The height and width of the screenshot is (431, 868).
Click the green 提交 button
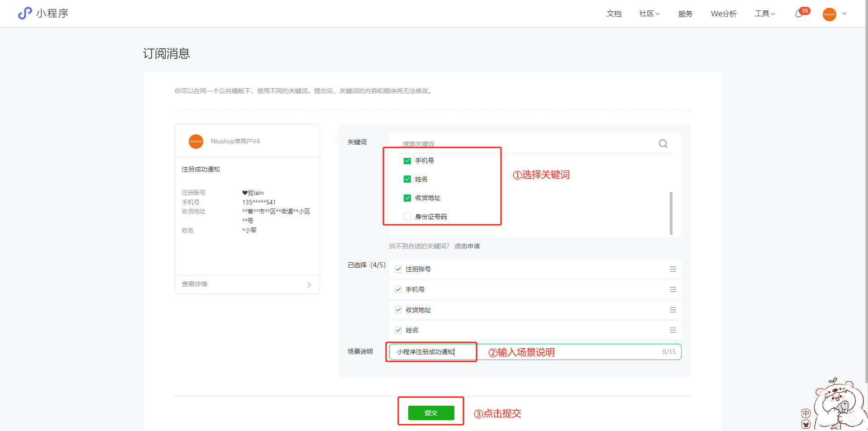pos(431,413)
